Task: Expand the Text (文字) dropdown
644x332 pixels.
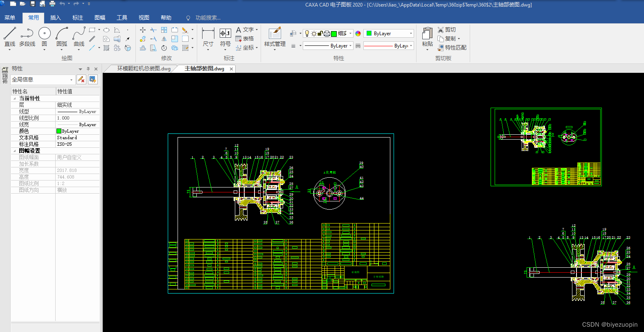Action: point(257,30)
